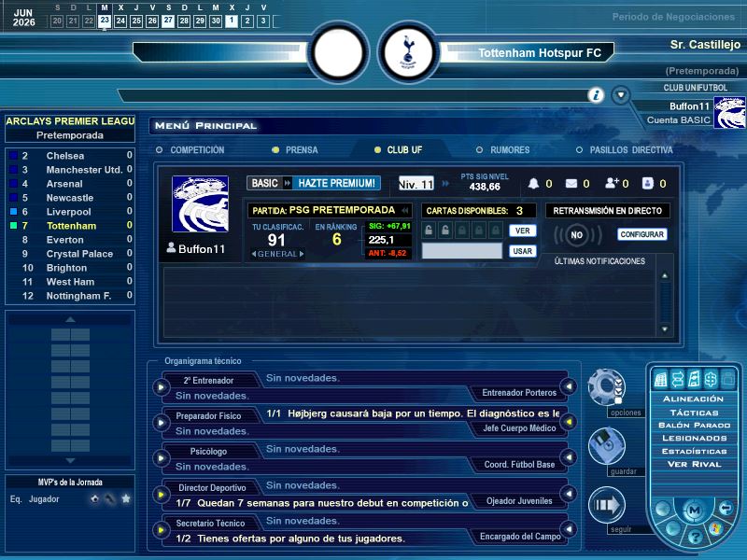
Task: Expand the Psicólogo play arrow
Action: pyautogui.click(x=161, y=458)
